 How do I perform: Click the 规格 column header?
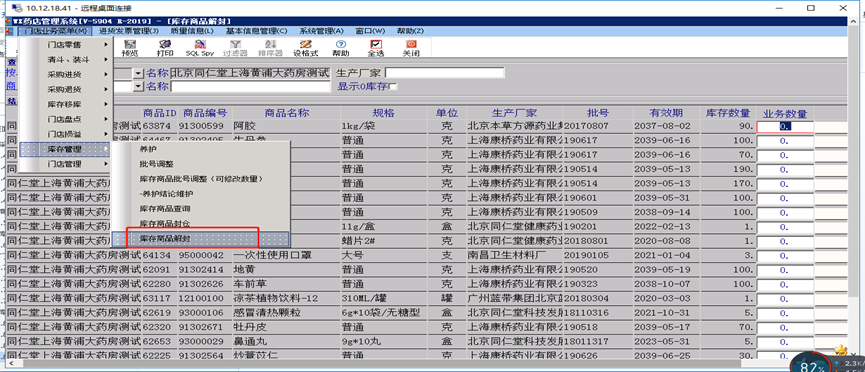coord(383,113)
